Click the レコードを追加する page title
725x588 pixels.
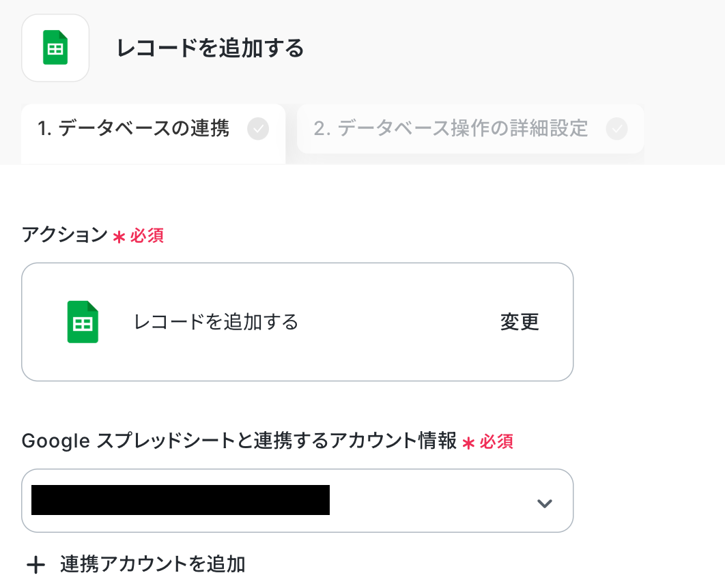(210, 48)
